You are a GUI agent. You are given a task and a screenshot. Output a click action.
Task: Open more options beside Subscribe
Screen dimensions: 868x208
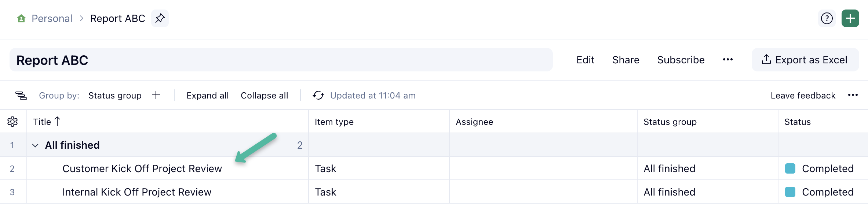click(x=727, y=60)
